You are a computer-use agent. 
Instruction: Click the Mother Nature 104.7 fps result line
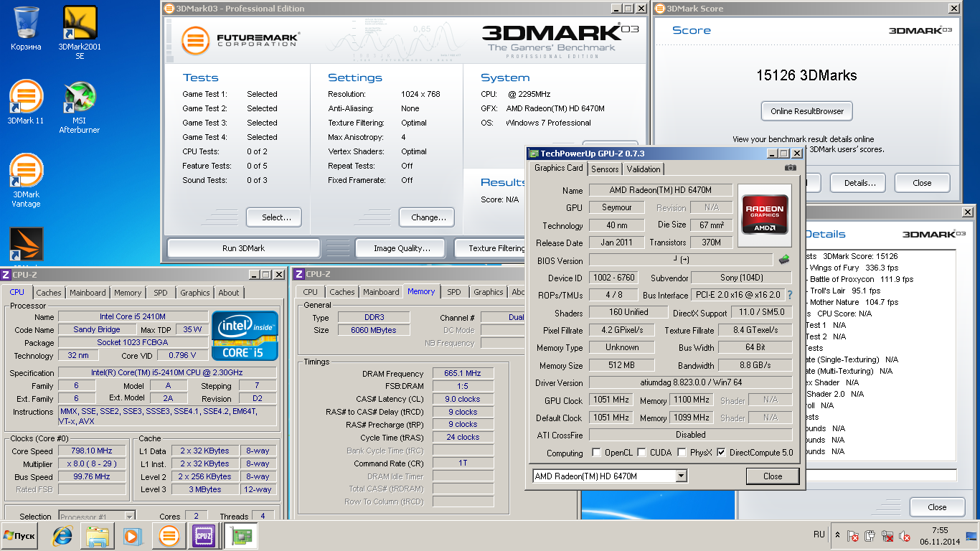854,302
